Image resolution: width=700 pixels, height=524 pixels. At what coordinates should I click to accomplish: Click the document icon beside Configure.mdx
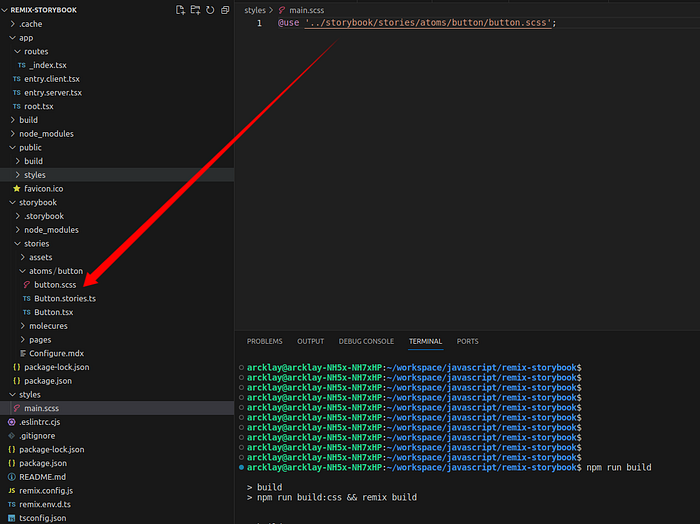(x=22, y=353)
